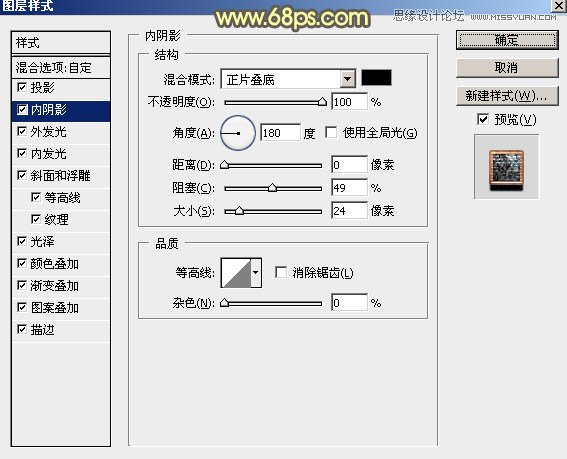The width and height of the screenshot is (567, 459).
Task: Click the noise value input field
Action: (349, 302)
